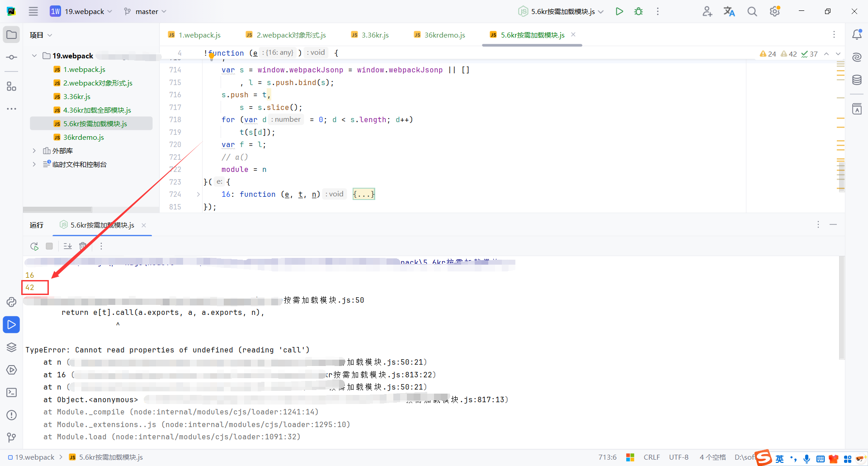The height and width of the screenshot is (466, 868).
Task: Toggle the Run tool window
Action: point(11,324)
